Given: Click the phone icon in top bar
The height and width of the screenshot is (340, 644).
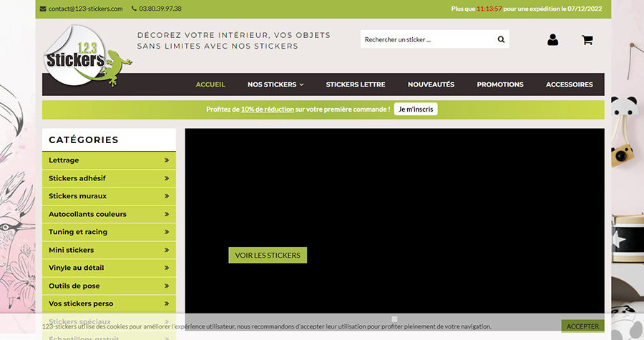Looking at the screenshot, I should [x=134, y=9].
